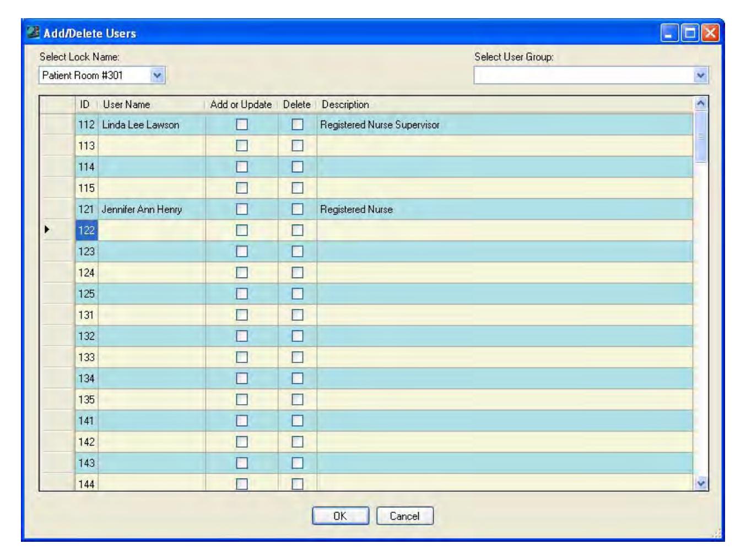This screenshot has width=746, height=560.
Task: Tick Add or Update checkbox for ID 122
Action: [x=241, y=230]
